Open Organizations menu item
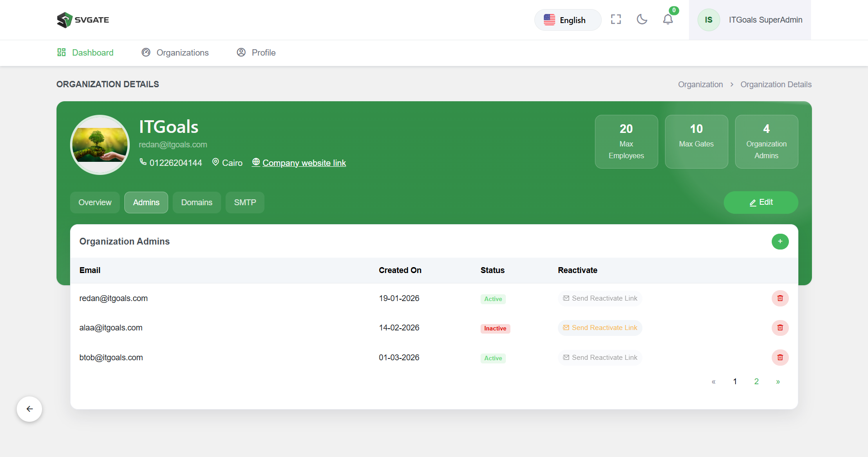The width and height of the screenshot is (868, 457). click(175, 52)
